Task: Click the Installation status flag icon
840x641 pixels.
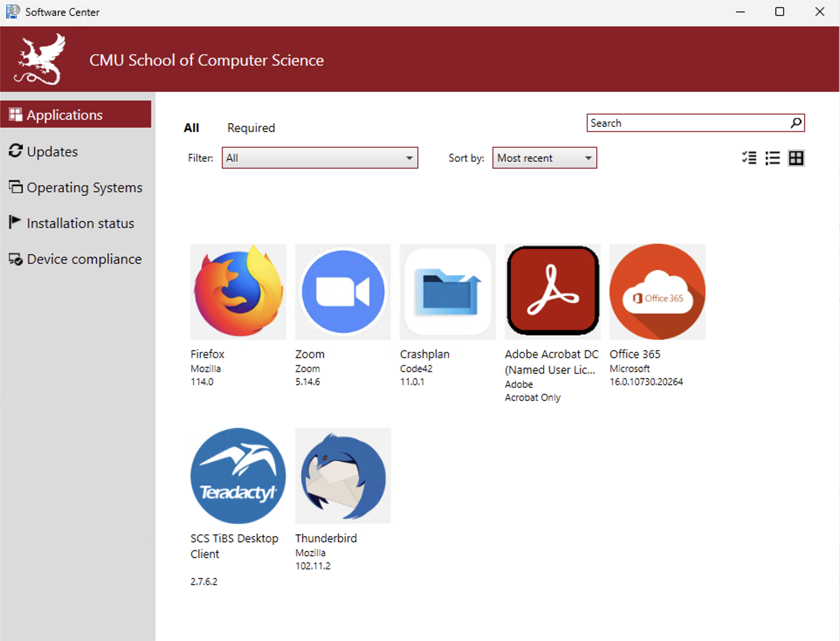Action: [x=15, y=222]
